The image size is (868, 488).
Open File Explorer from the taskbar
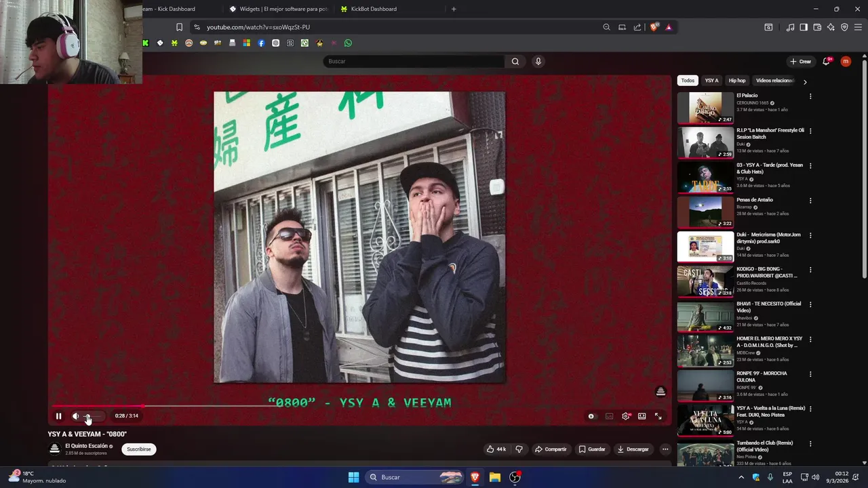495,477
